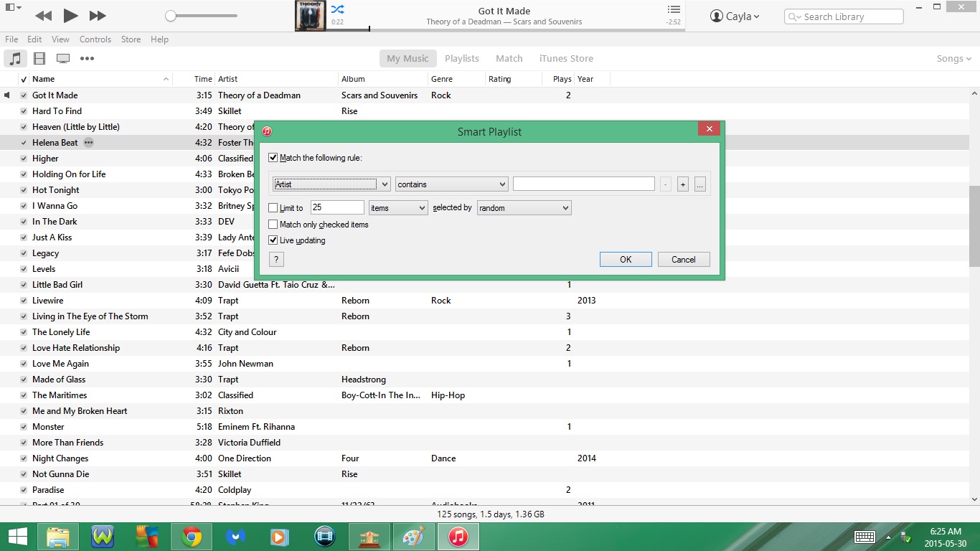Image resolution: width=980 pixels, height=551 pixels.
Task: Select the Movies film strip icon
Action: [39, 59]
